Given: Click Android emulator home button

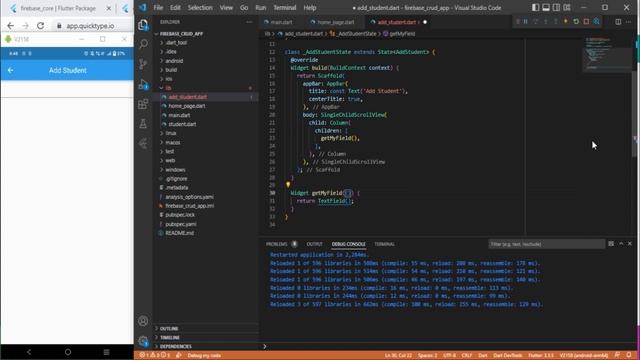Looking at the screenshot, I should 68,352.
